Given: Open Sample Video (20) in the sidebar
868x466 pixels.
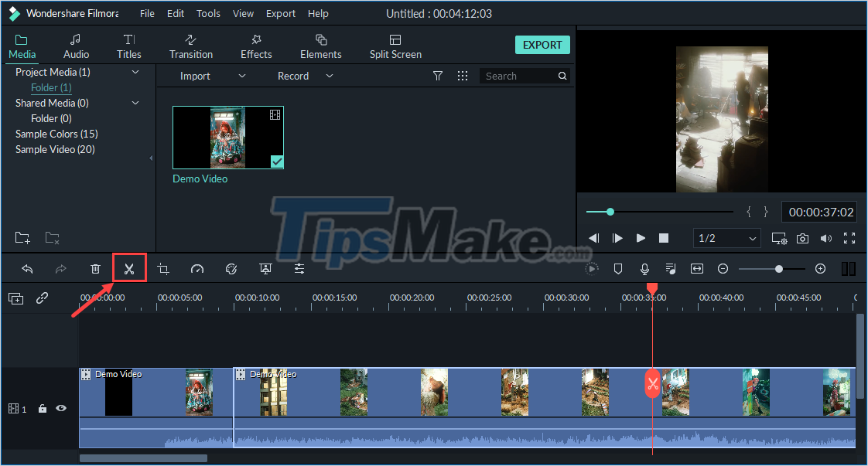Looking at the screenshot, I should pyautogui.click(x=54, y=149).
